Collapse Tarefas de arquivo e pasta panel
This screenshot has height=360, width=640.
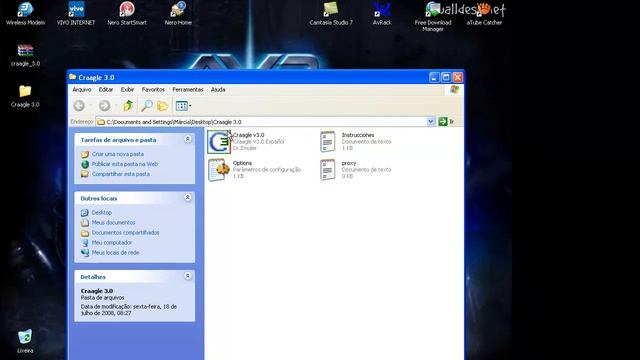pos(188,139)
